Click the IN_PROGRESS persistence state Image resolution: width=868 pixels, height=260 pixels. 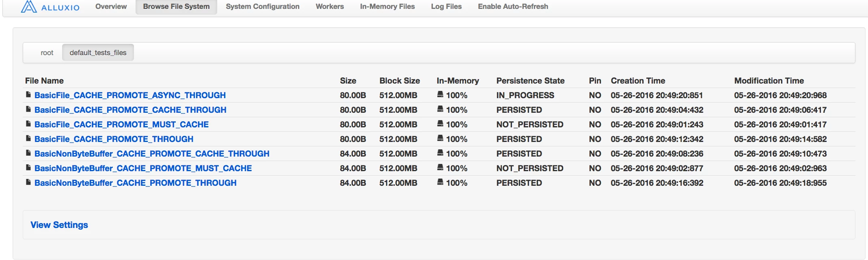525,95
